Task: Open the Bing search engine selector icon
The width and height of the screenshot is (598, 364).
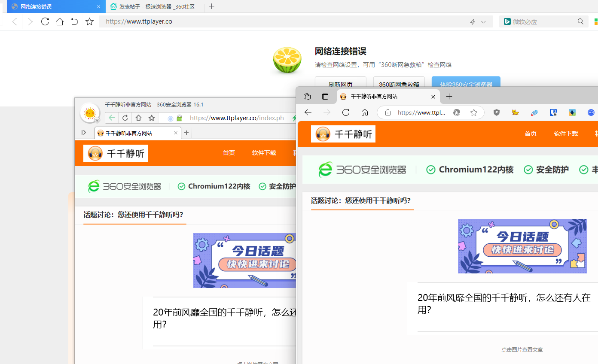Action: (x=507, y=21)
